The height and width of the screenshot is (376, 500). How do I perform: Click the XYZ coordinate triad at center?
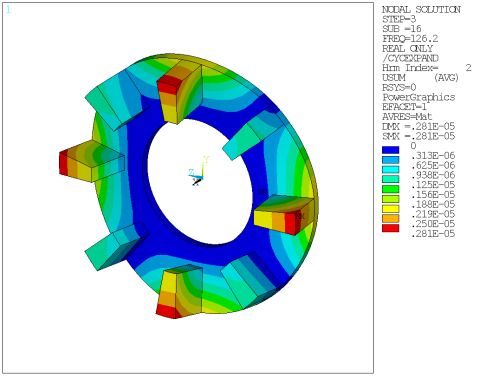tap(199, 171)
